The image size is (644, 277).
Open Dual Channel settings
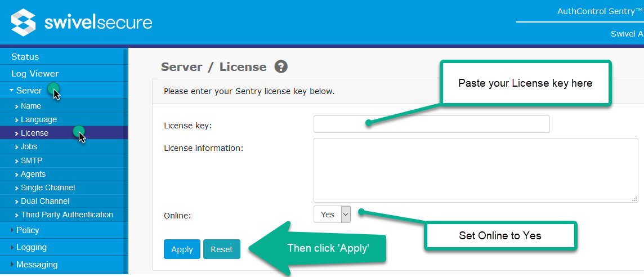(x=45, y=201)
